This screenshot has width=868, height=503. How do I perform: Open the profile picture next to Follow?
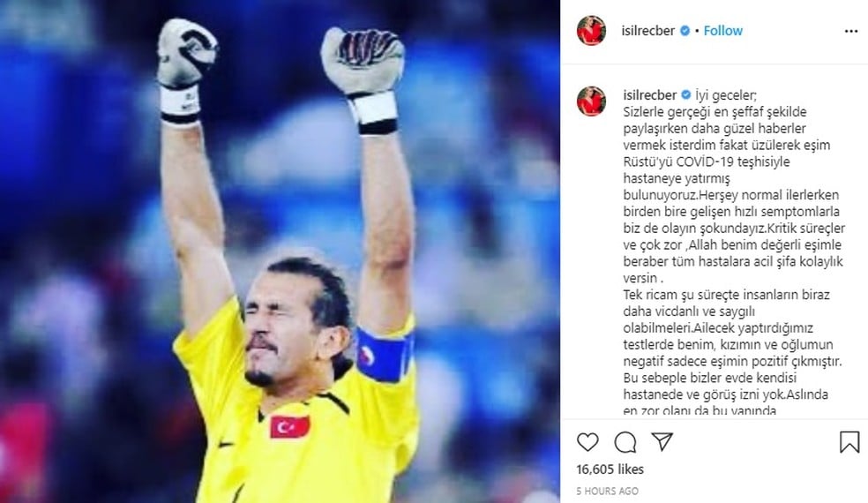591,31
